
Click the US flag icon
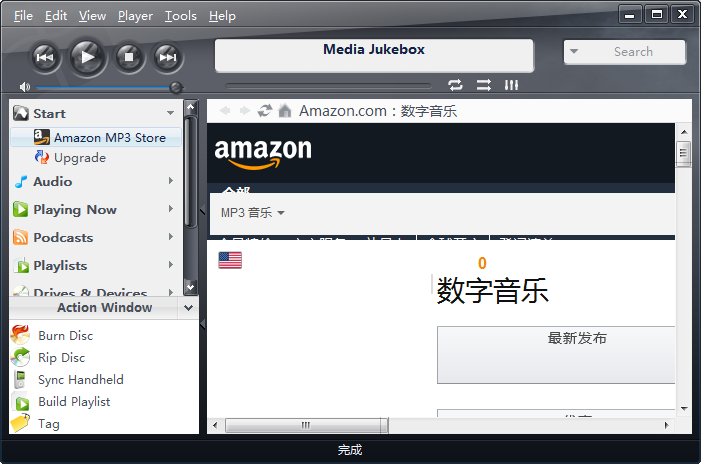coord(230,260)
